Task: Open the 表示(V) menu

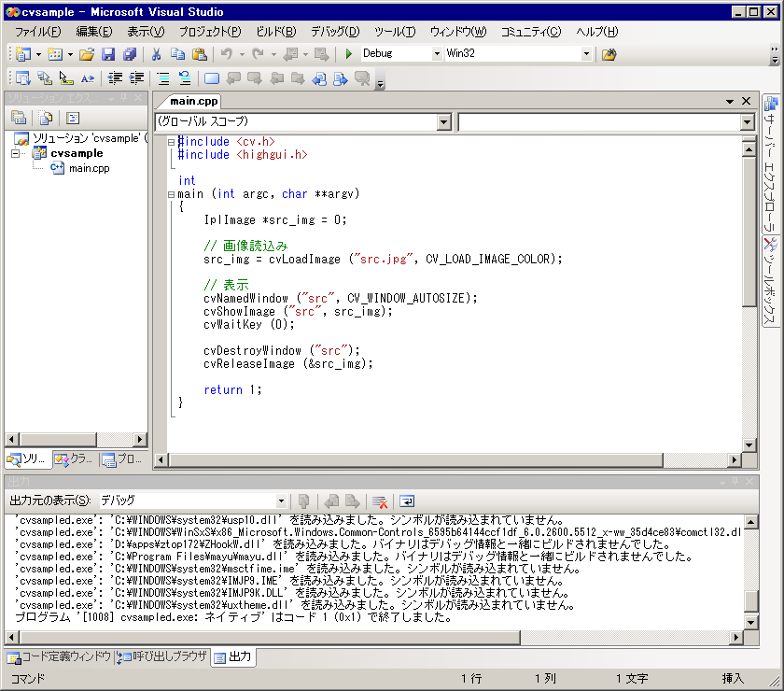Action: pyautogui.click(x=146, y=32)
